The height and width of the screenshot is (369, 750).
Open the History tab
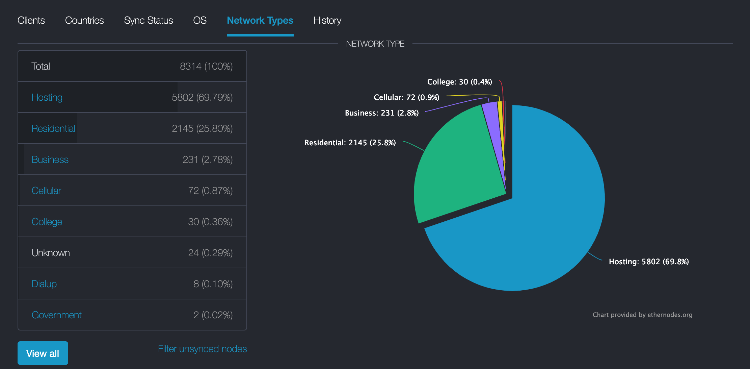click(327, 21)
